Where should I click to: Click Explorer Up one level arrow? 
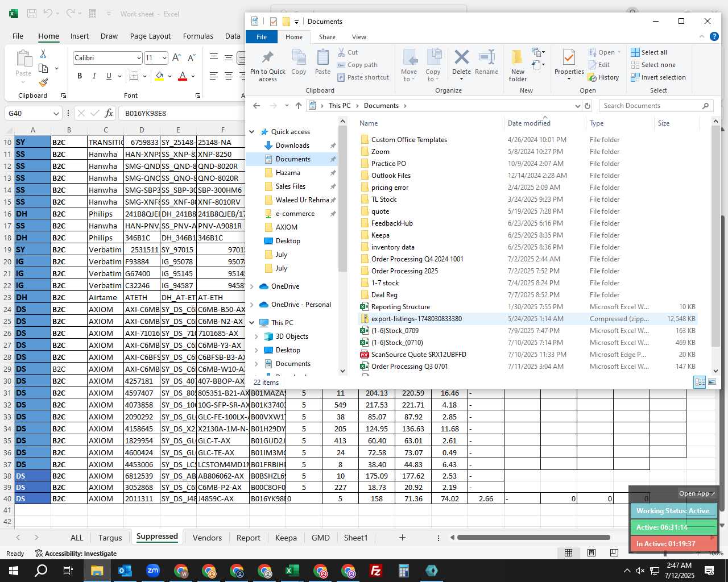[x=299, y=106]
